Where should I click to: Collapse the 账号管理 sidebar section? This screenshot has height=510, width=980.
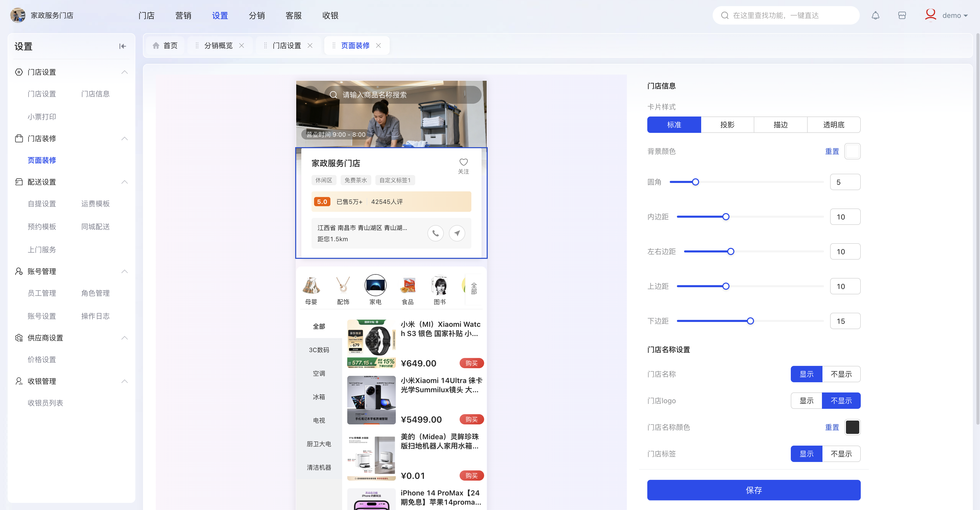124,271
